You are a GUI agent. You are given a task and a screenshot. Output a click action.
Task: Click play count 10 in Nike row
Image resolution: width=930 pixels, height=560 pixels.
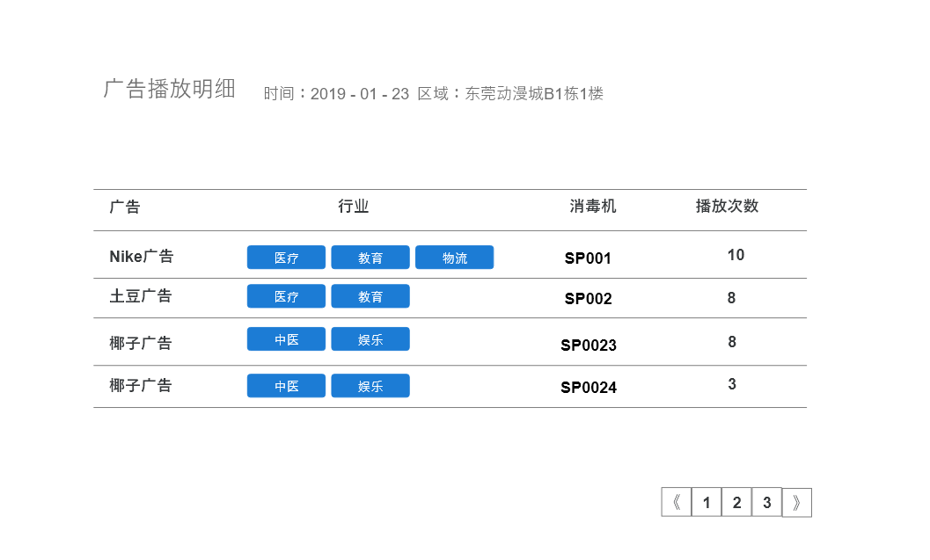tap(736, 255)
